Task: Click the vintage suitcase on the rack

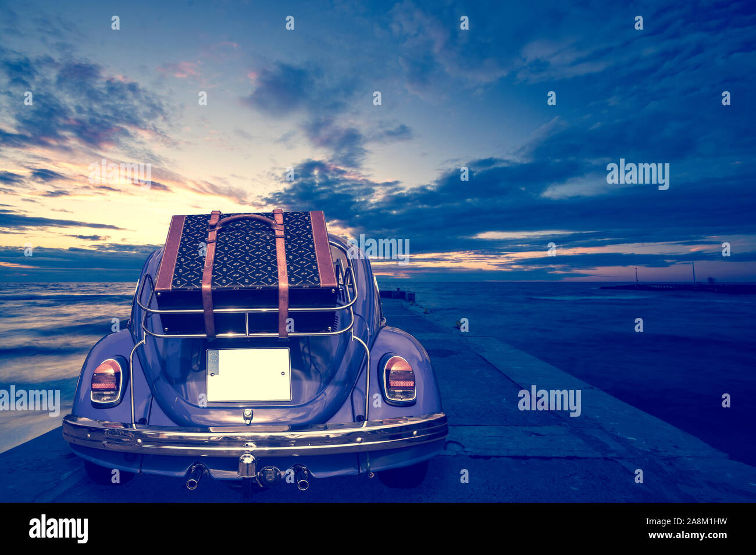Action: coord(246,259)
